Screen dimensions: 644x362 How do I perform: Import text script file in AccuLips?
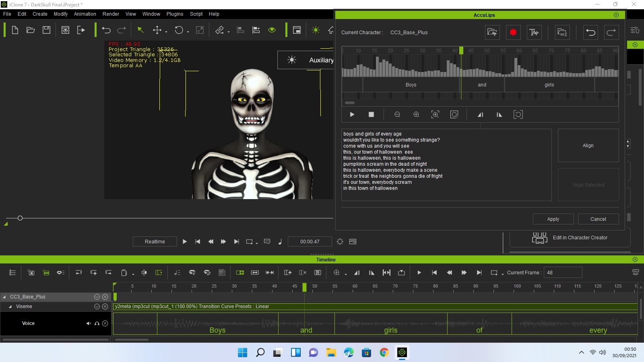(x=562, y=33)
